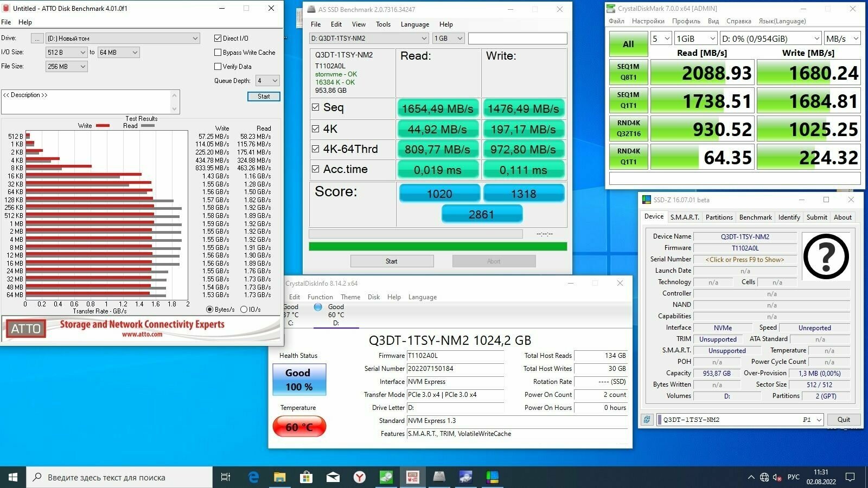Run the RND4K Q32T16 test
This screenshot has width=868, height=488.
pos(628,129)
